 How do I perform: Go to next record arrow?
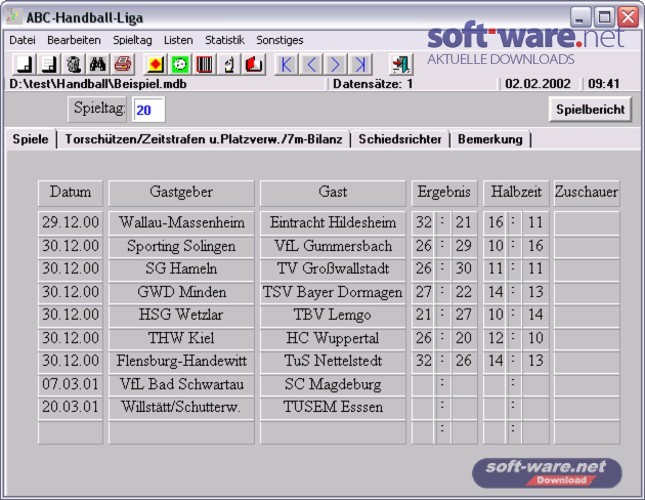[x=336, y=64]
